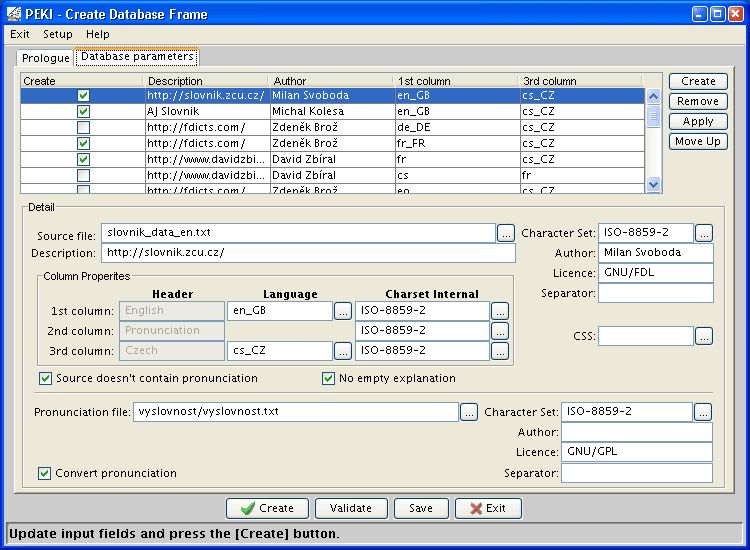This screenshot has height=550, width=750.
Task: Open the Pronunciation file browse button
Action: [x=469, y=411]
